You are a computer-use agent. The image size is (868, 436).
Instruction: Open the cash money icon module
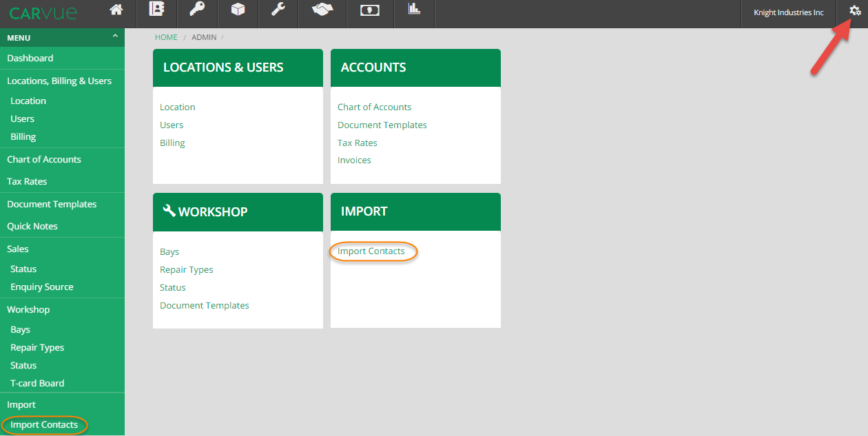tap(370, 10)
